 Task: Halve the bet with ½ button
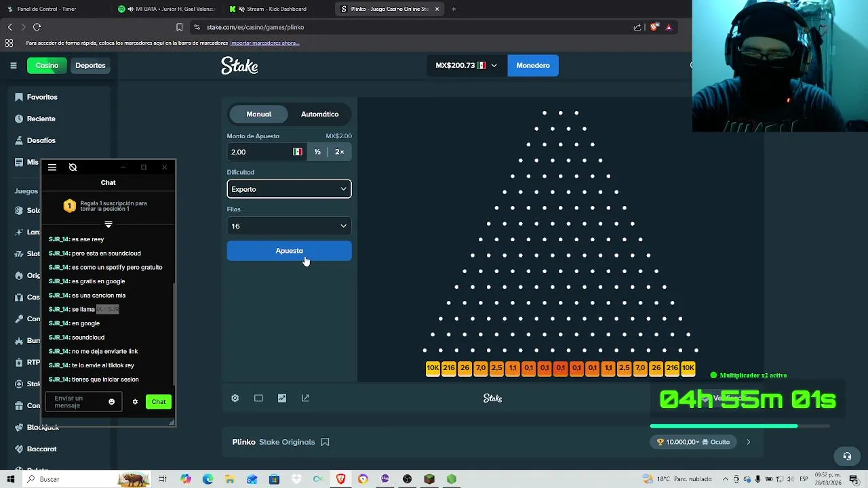317,152
